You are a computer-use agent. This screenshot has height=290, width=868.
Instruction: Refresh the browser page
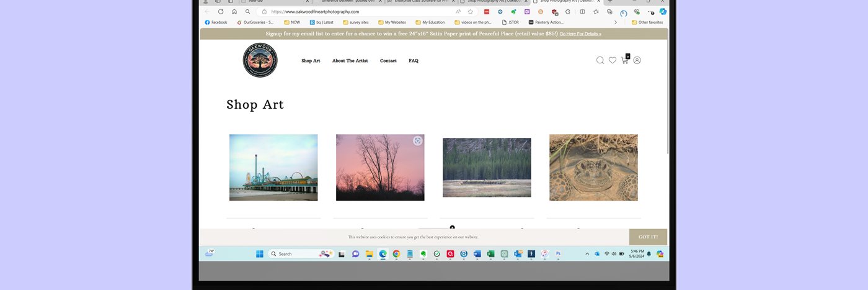221,11
